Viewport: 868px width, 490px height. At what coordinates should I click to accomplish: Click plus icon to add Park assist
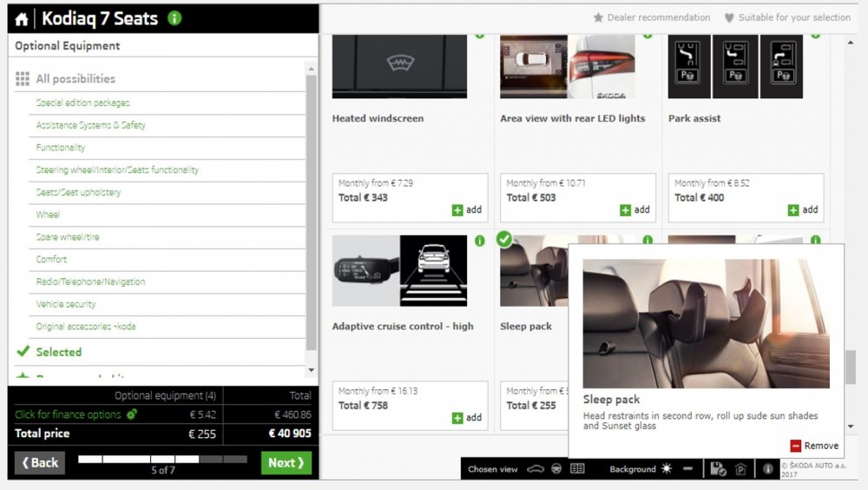tap(793, 210)
